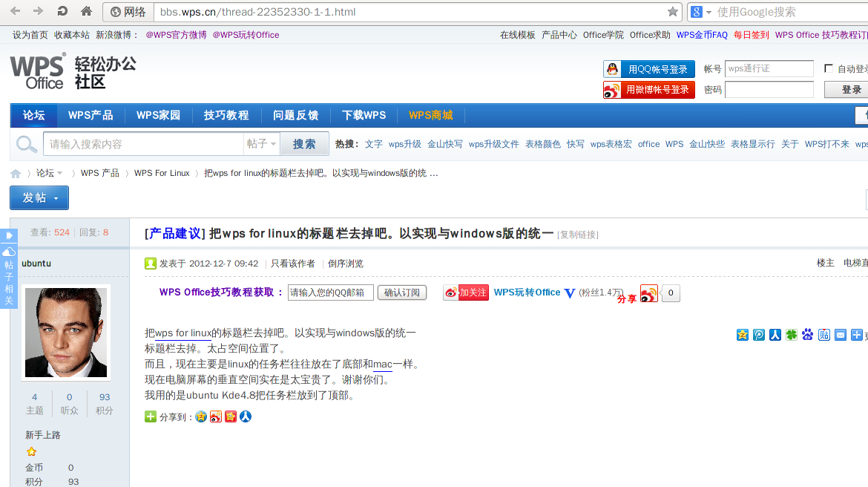This screenshot has height=487, width=868.
Task: Log in with 用微博帐号登录 button
Action: 649,90
